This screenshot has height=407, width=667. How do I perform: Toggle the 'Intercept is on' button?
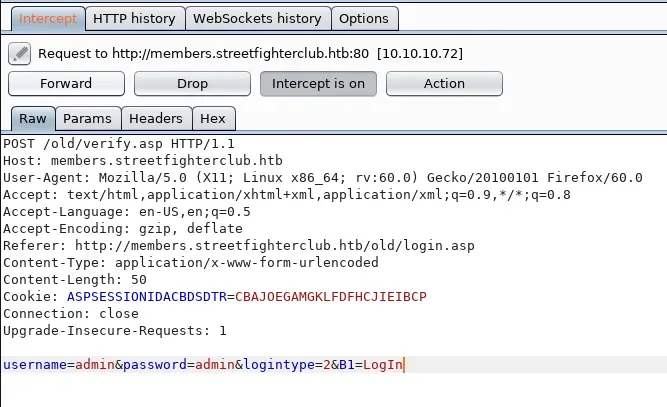coord(318,84)
